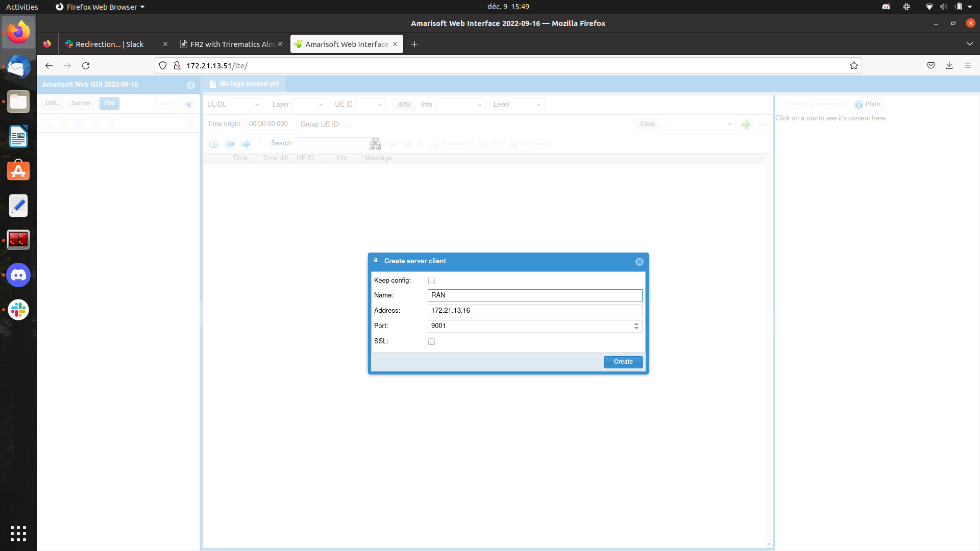Expand the Level filter dropdown

pyautogui.click(x=538, y=104)
